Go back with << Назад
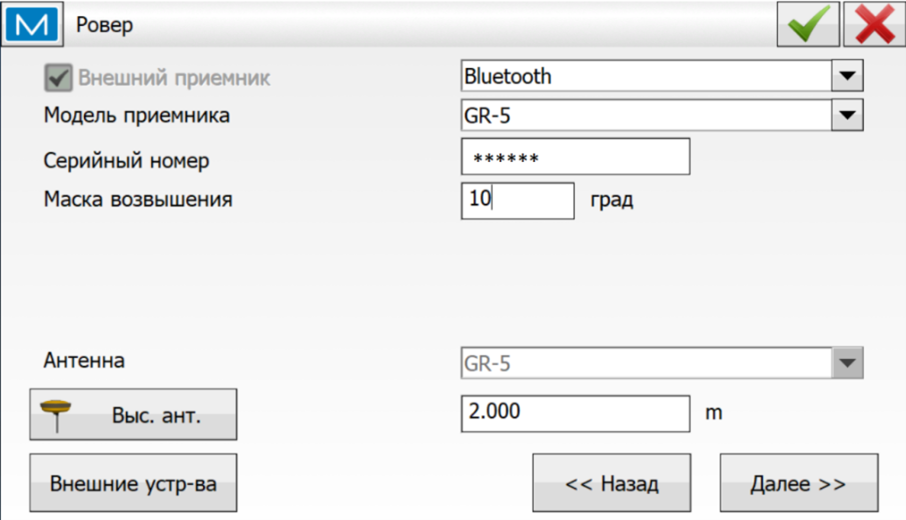 tap(611, 482)
